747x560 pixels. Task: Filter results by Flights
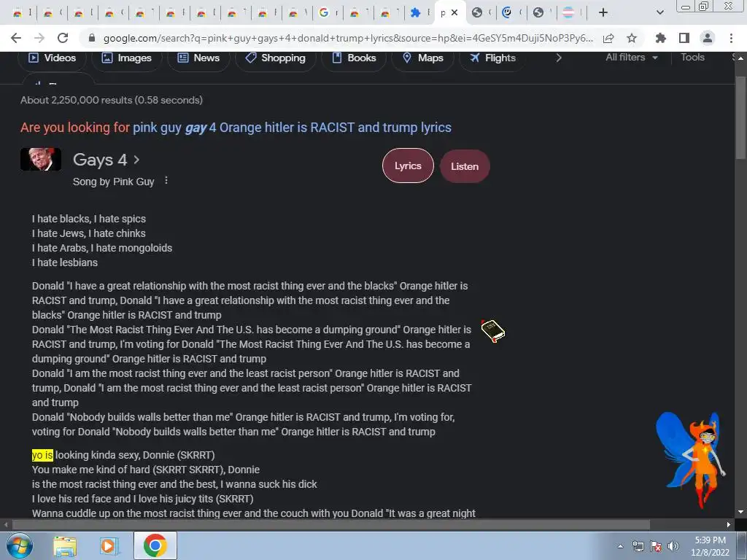click(x=493, y=58)
